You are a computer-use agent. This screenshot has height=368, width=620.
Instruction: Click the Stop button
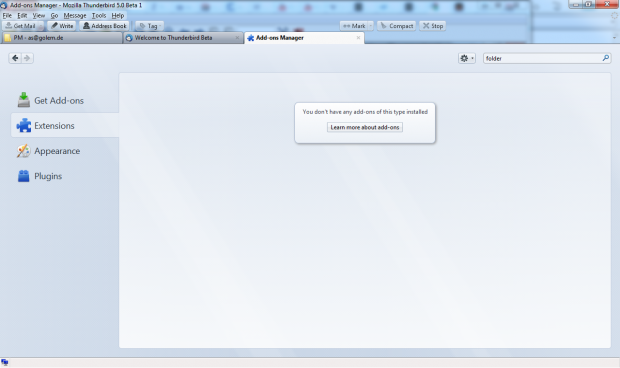[433, 26]
